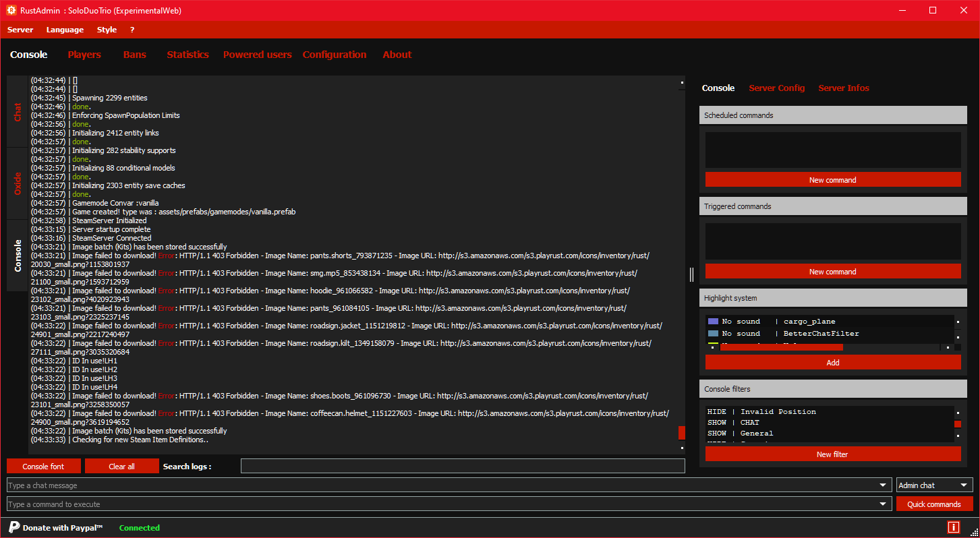The image size is (980, 538).
Task: Open the question mark help menu
Action: click(x=132, y=30)
